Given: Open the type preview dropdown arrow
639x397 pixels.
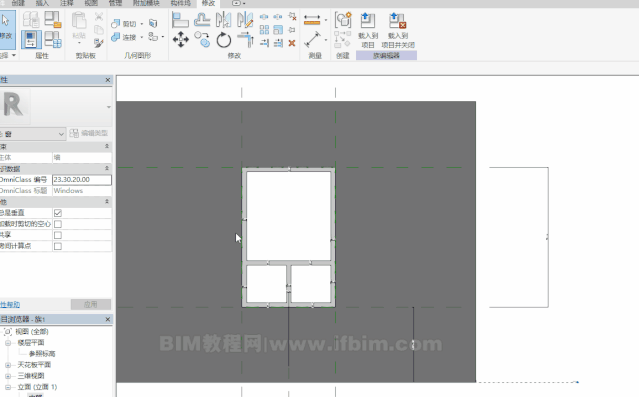Looking at the screenshot, I should click(x=108, y=107).
